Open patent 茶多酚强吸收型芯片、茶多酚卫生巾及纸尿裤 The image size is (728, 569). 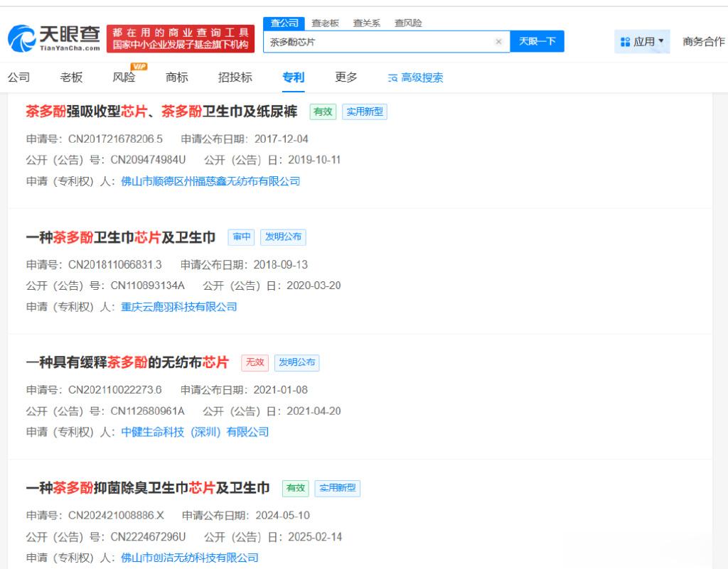pyautogui.click(x=161, y=112)
